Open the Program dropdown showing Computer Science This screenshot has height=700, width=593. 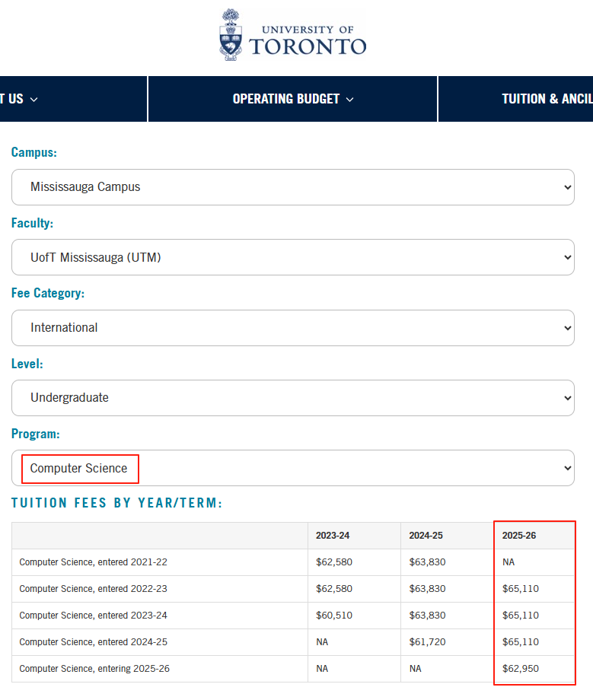pos(293,468)
